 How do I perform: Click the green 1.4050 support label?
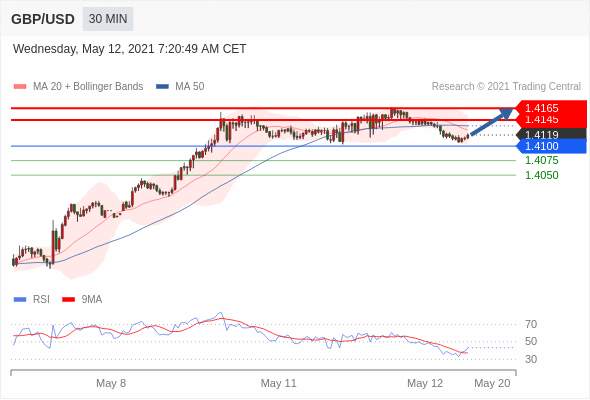[541, 175]
